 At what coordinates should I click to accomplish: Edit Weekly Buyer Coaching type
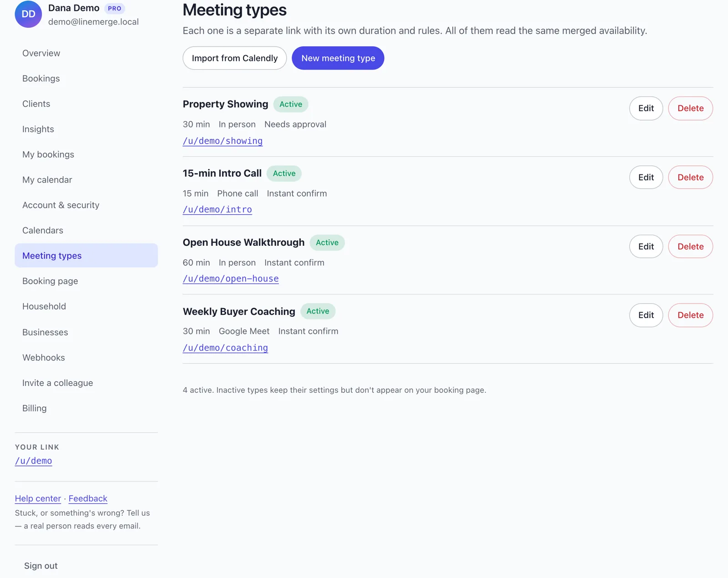click(646, 315)
